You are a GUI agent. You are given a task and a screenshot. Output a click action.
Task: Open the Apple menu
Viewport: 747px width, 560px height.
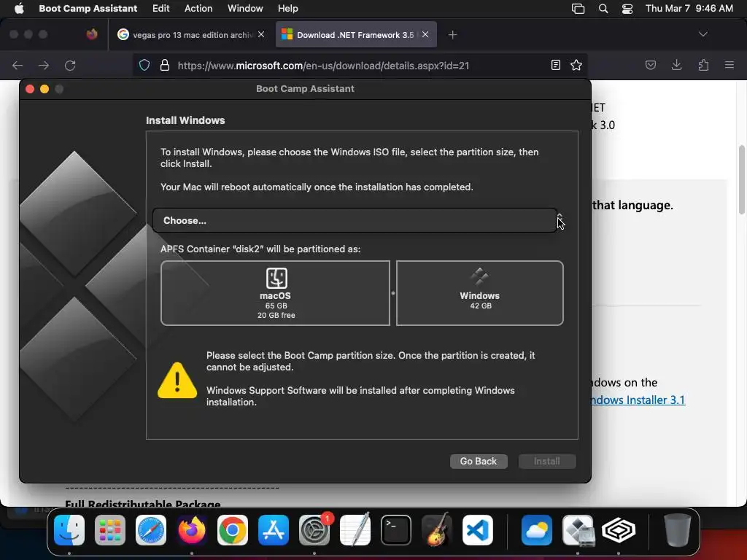19,8
